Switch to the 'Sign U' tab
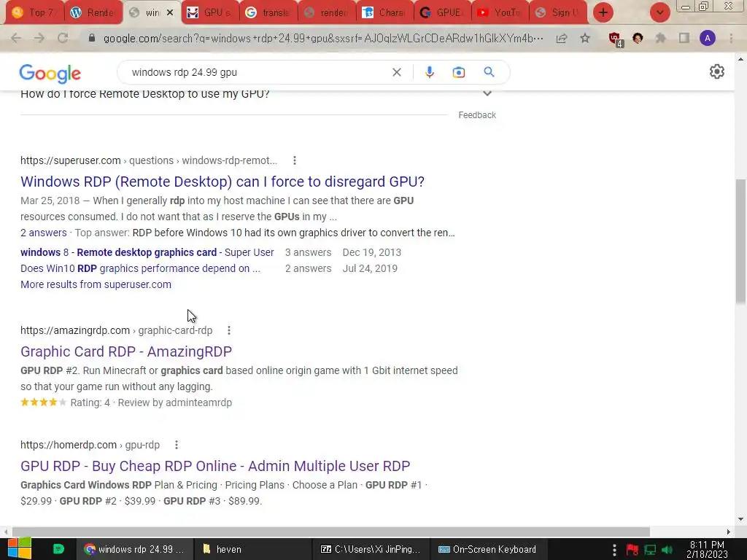Image resolution: width=747 pixels, height=560 pixels. (559, 13)
